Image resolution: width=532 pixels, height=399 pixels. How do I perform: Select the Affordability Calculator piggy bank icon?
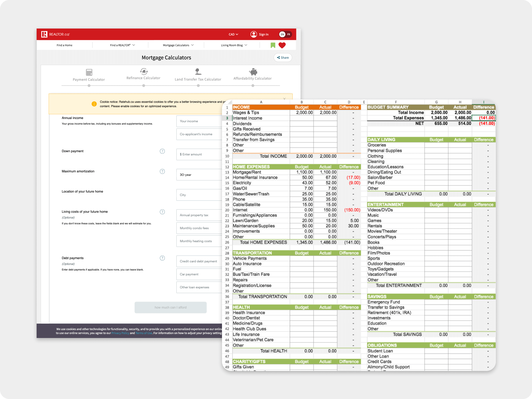point(253,72)
